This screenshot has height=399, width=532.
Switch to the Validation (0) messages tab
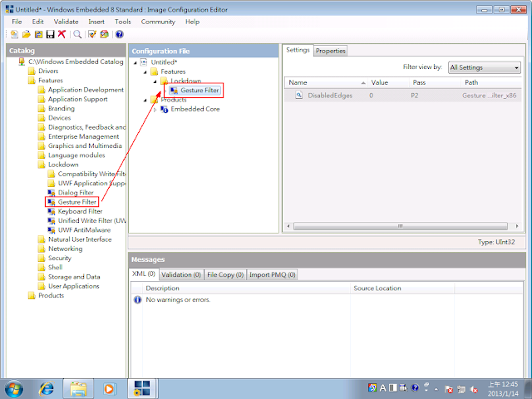click(181, 274)
